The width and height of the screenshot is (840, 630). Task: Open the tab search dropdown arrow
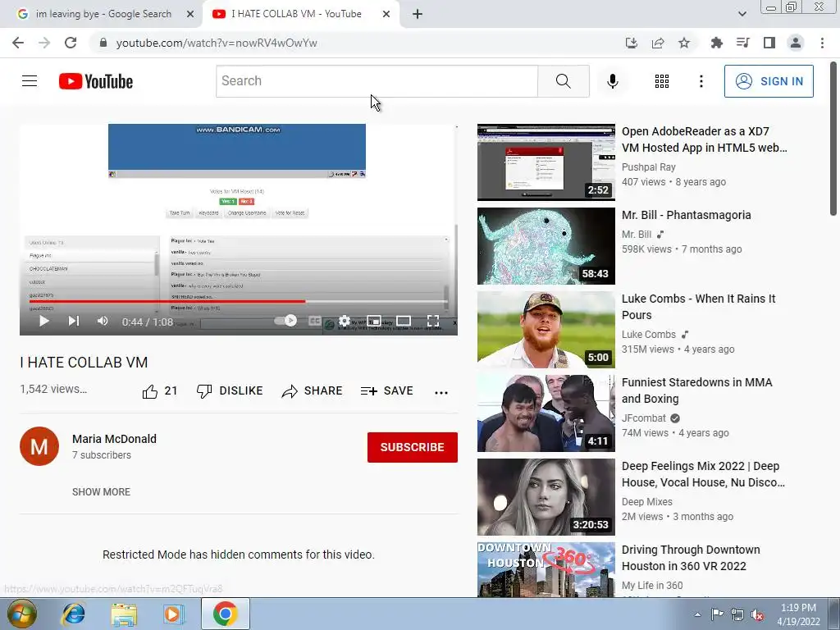(742, 14)
